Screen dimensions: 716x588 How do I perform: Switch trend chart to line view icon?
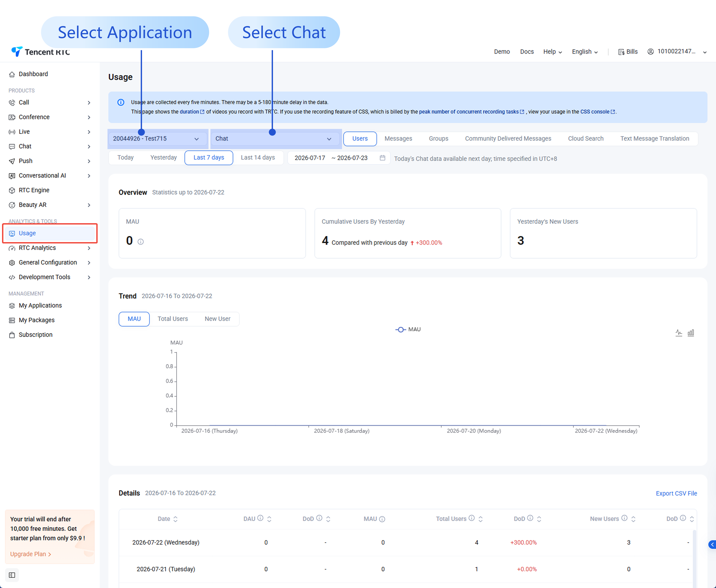[x=679, y=333]
